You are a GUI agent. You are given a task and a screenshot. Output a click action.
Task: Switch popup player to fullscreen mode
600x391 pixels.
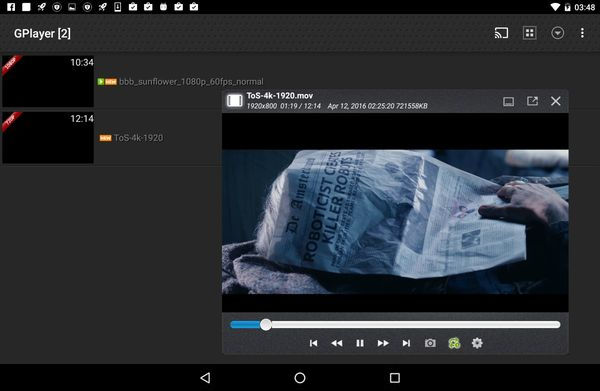[508, 101]
